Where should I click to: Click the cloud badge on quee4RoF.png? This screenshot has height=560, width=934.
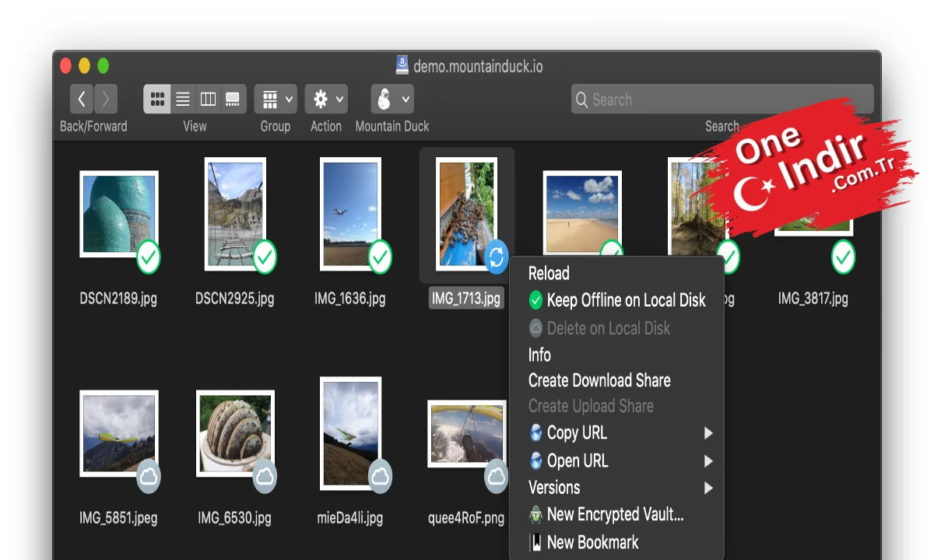pyautogui.click(x=496, y=477)
